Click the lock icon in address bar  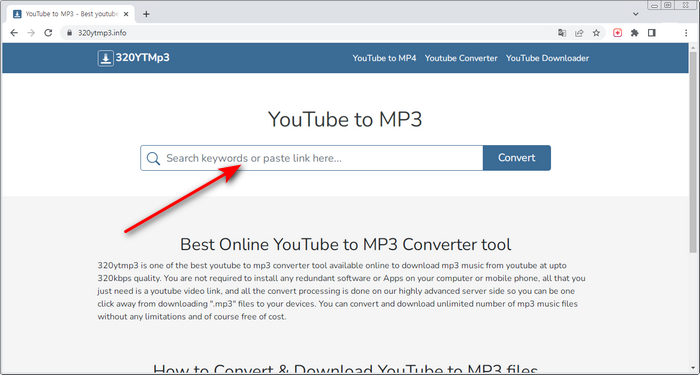[69, 33]
